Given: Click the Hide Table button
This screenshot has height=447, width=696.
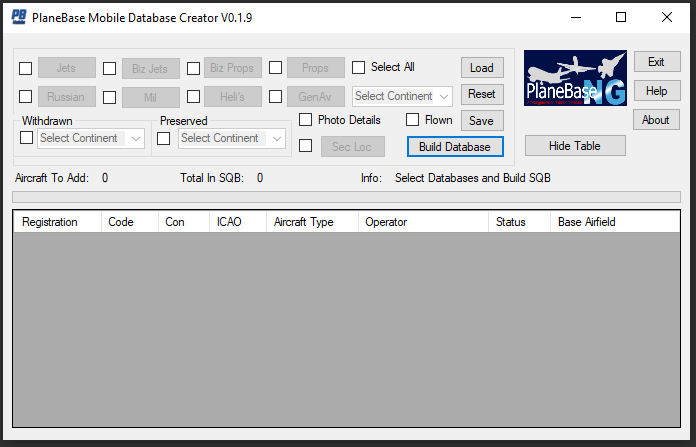Looking at the screenshot, I should click(575, 146).
